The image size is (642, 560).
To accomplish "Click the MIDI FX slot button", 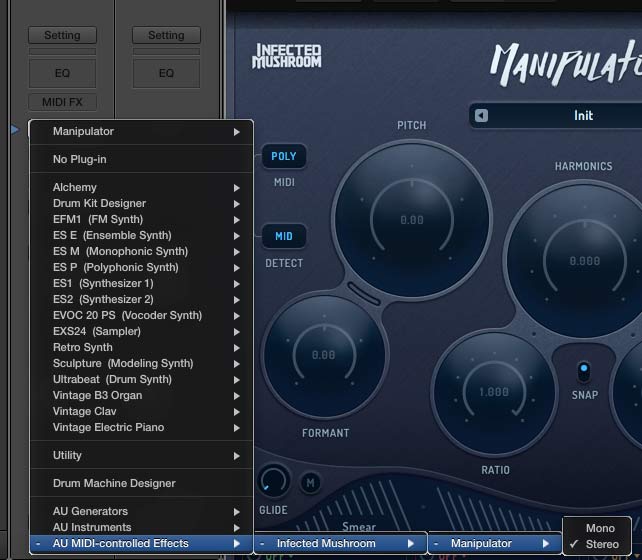I will point(62,102).
